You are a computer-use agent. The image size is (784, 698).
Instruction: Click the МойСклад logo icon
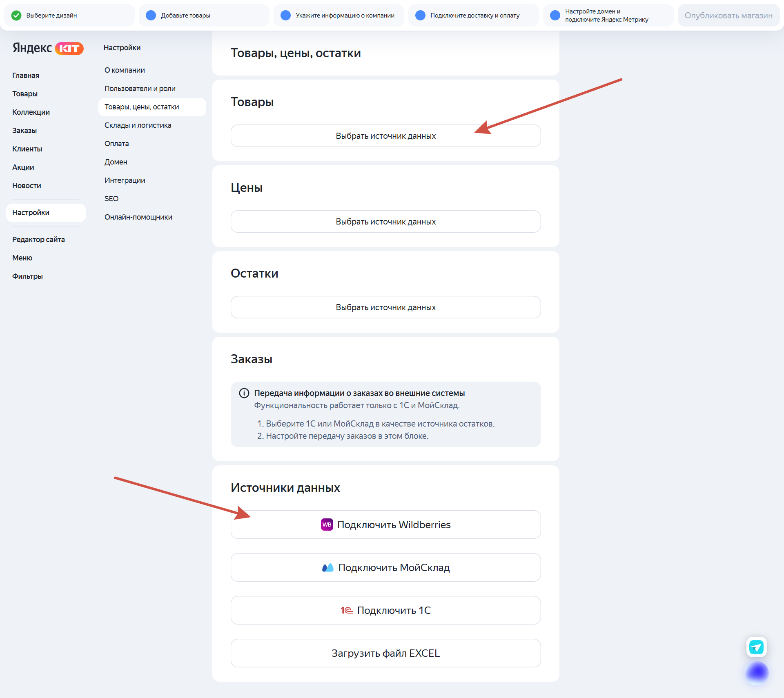pyautogui.click(x=328, y=567)
